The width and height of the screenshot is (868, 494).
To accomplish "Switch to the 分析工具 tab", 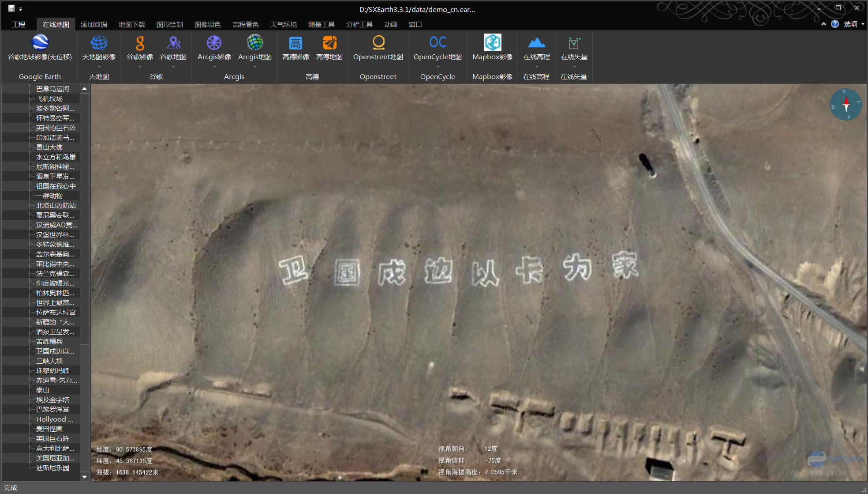I will coord(359,24).
